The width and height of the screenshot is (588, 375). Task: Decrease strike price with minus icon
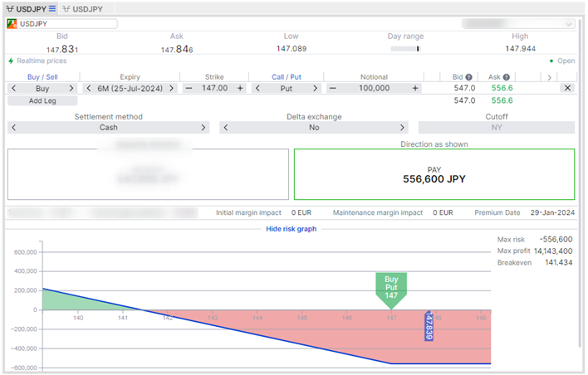coord(189,88)
